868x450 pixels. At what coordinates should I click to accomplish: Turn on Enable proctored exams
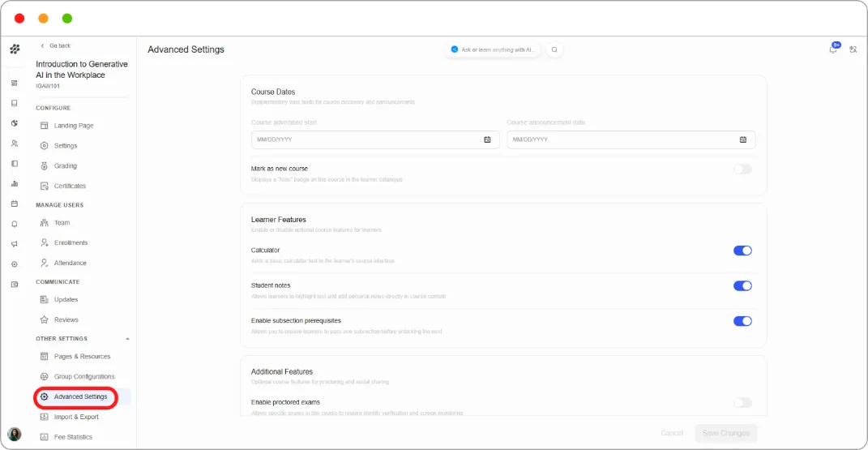(x=742, y=403)
